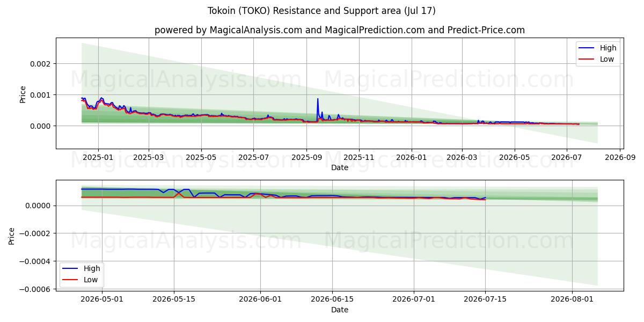This screenshot has height=322, width=644.
Task: Click the 'Price' y-axis label of bottom chart
Action: click(12, 236)
